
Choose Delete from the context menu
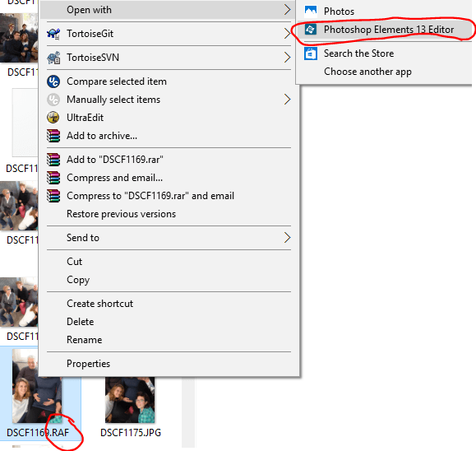click(x=169, y=322)
